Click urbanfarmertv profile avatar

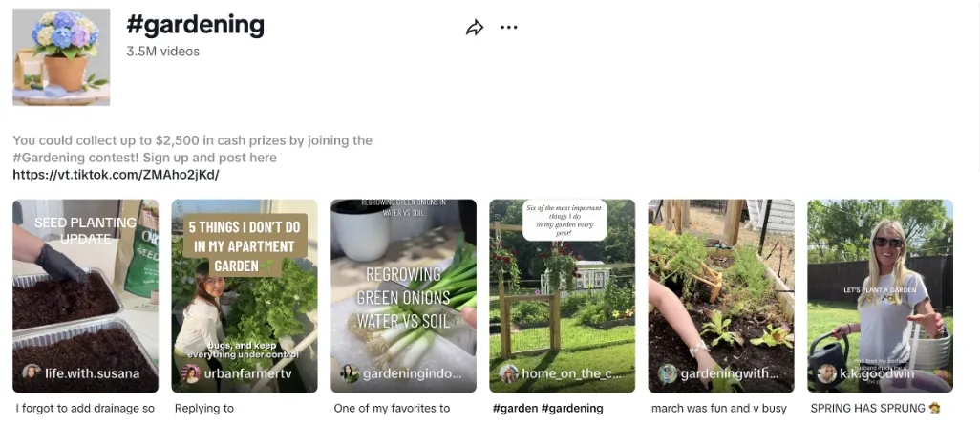(x=191, y=373)
